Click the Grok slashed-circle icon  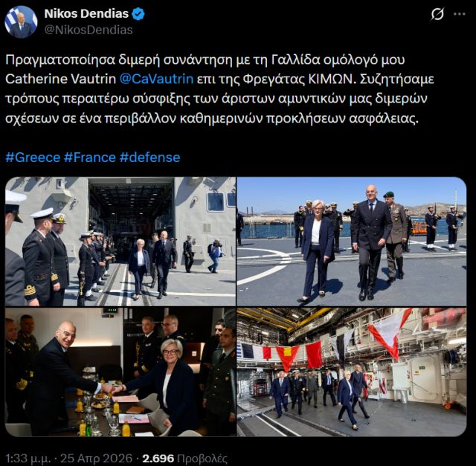[437, 14]
